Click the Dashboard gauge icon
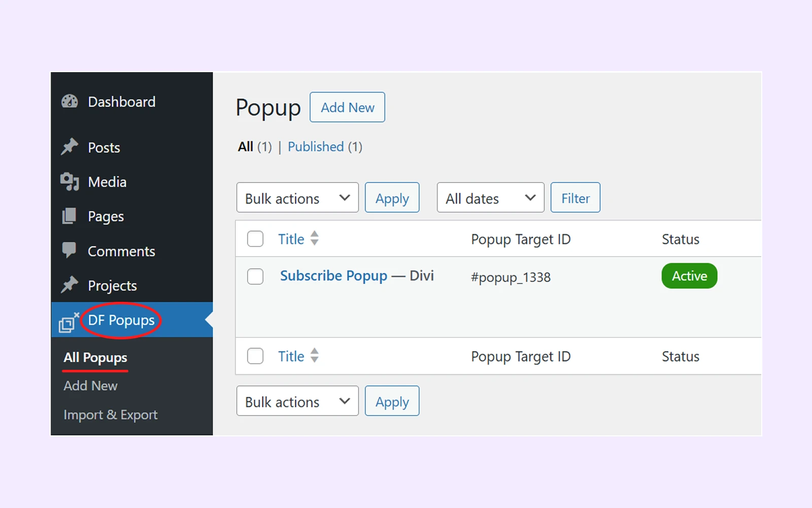 [x=70, y=102]
